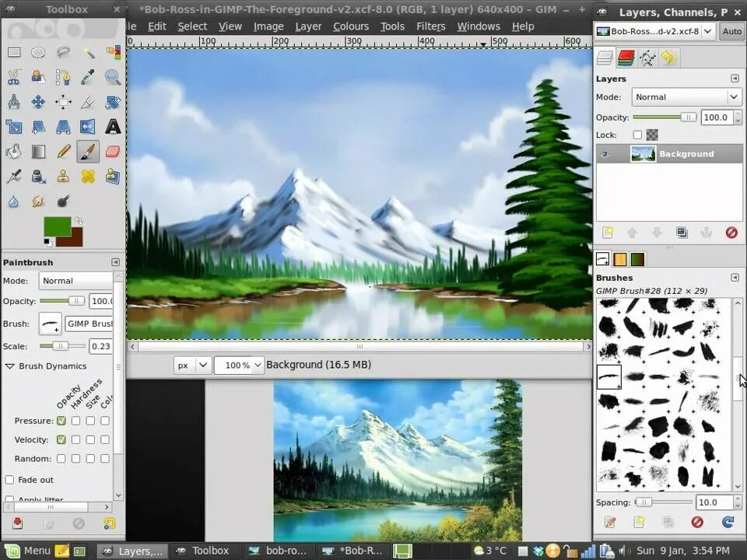Screen dimensions: 747x560
Task: Toggle Pressure Opacity checkbox
Action: click(61, 421)
